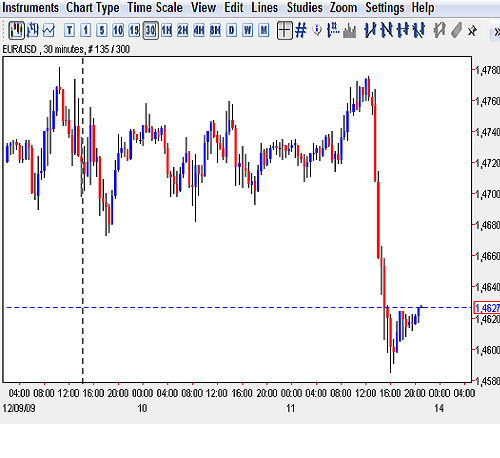The image size is (500, 458).
Task: Switch to bar chart type icon
Action: [33, 30]
